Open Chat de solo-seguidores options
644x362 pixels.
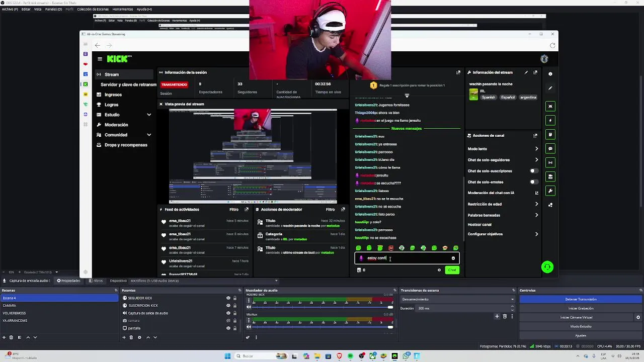[536, 160]
